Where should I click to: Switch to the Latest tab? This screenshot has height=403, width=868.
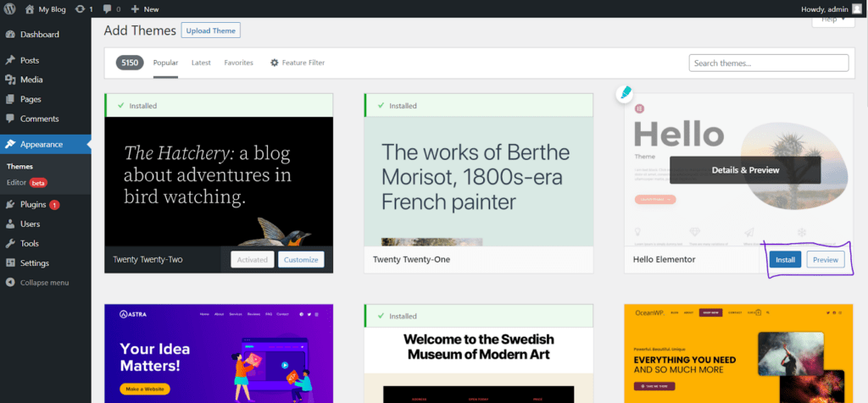201,63
